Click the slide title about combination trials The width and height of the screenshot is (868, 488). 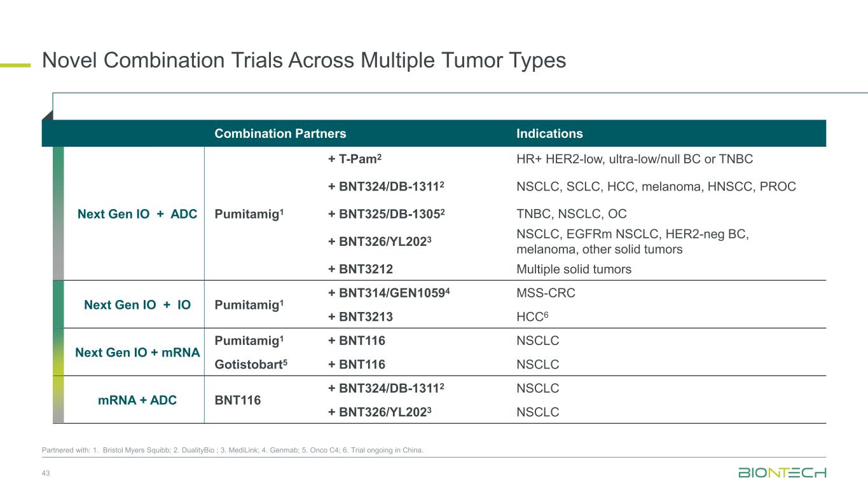tap(303, 60)
